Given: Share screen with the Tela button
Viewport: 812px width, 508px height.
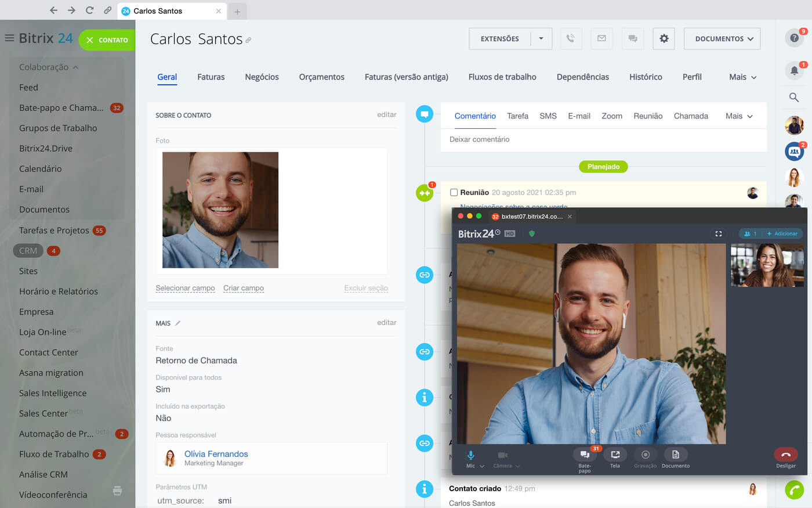Looking at the screenshot, I should (615, 455).
